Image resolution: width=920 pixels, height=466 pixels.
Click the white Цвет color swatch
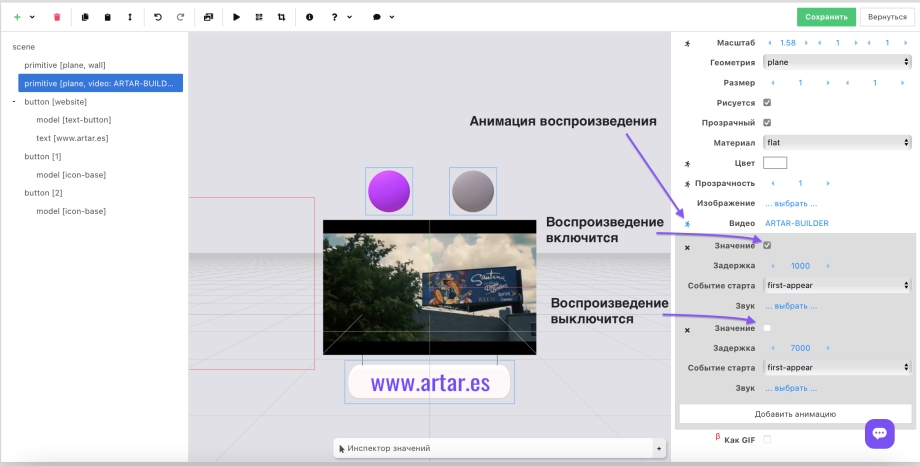click(x=775, y=163)
